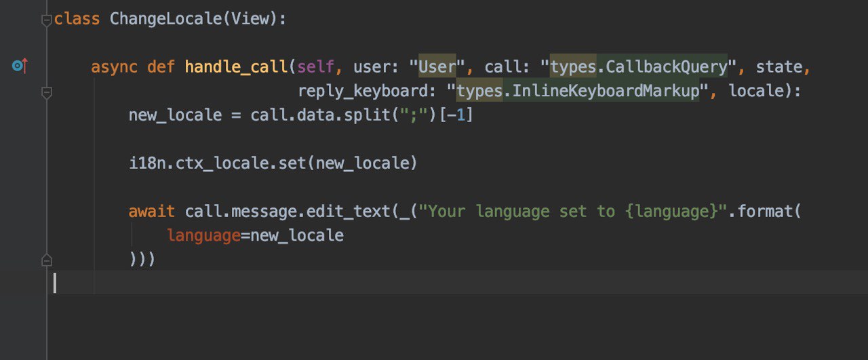Click the closing ))) parentheses

coord(142,259)
